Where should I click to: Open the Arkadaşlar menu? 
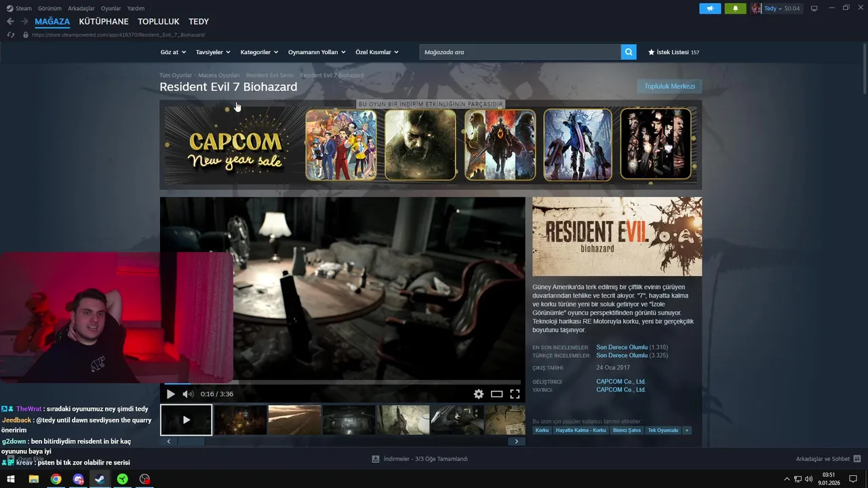pos(81,8)
